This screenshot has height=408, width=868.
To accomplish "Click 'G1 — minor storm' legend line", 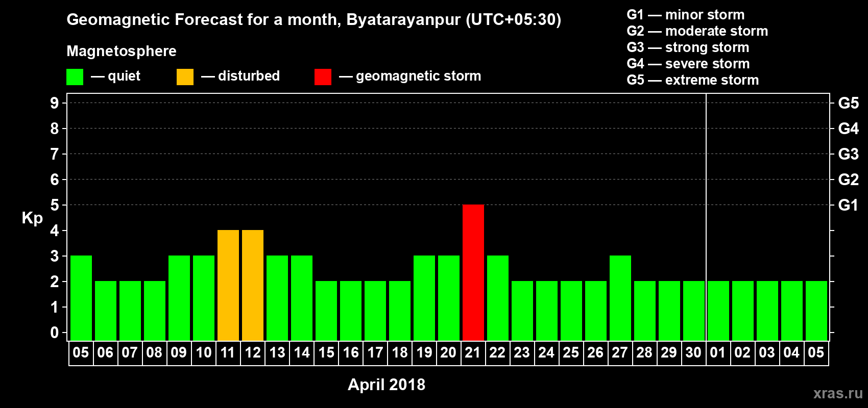I will 686,15.
